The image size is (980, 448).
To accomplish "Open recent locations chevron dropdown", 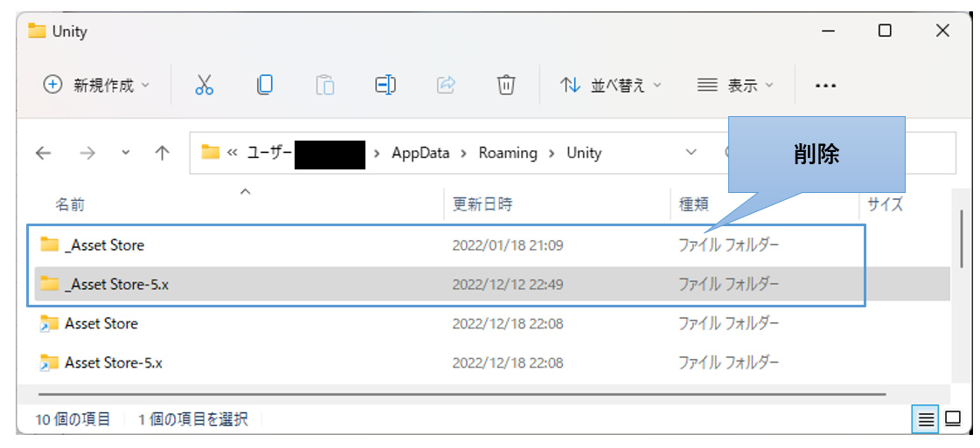I will pos(126,153).
